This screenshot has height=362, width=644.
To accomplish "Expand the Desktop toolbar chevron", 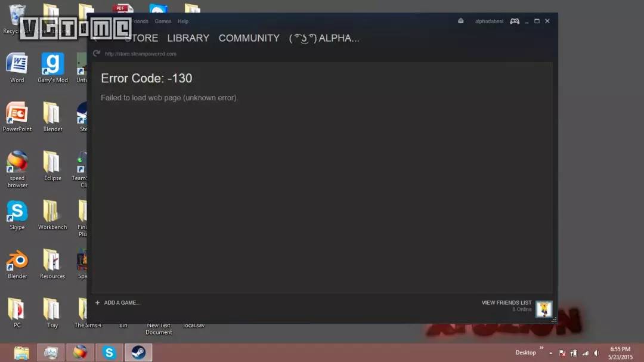I will click(x=541, y=348).
